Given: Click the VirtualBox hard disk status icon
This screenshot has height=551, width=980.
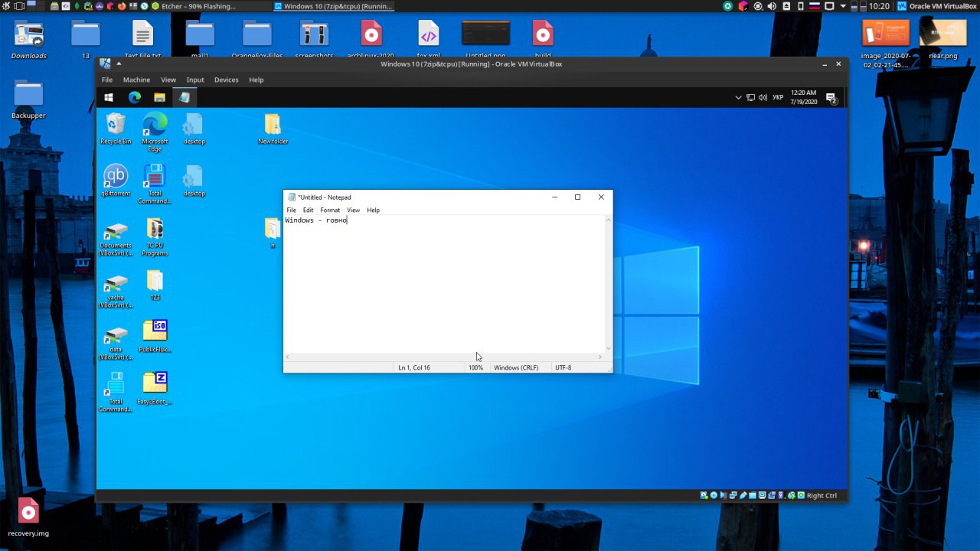Looking at the screenshot, I should click(x=704, y=495).
